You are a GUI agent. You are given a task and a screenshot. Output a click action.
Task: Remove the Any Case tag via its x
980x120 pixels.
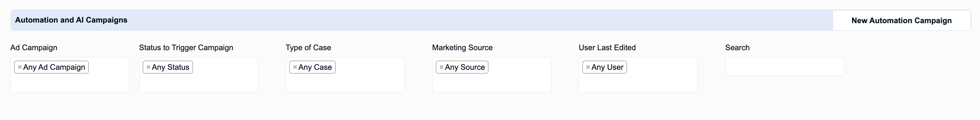click(x=295, y=67)
